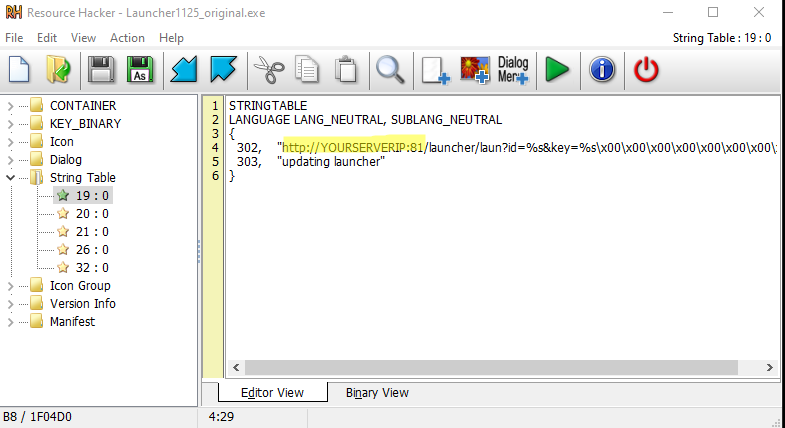
Task: Maximize the Resource Hacker window
Action: point(713,13)
